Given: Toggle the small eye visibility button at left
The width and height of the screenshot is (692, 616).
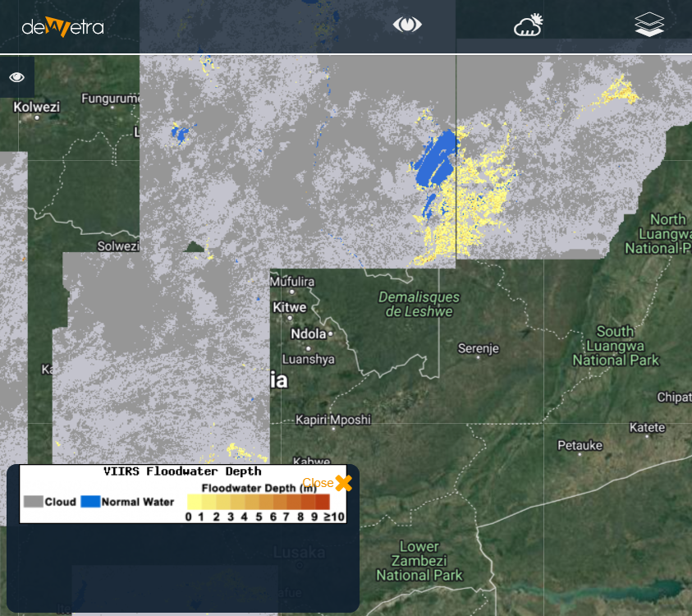Looking at the screenshot, I should 16,77.
